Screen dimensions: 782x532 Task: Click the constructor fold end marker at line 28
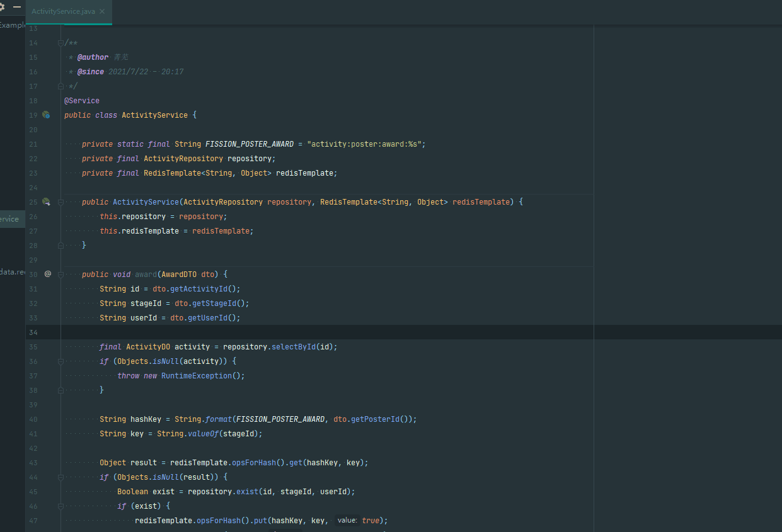(60, 246)
